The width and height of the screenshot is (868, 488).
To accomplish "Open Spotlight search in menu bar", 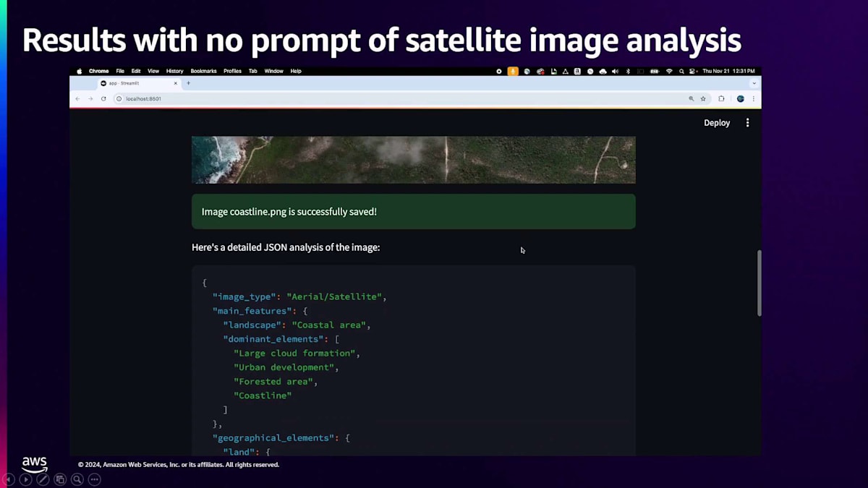I will click(x=681, y=71).
